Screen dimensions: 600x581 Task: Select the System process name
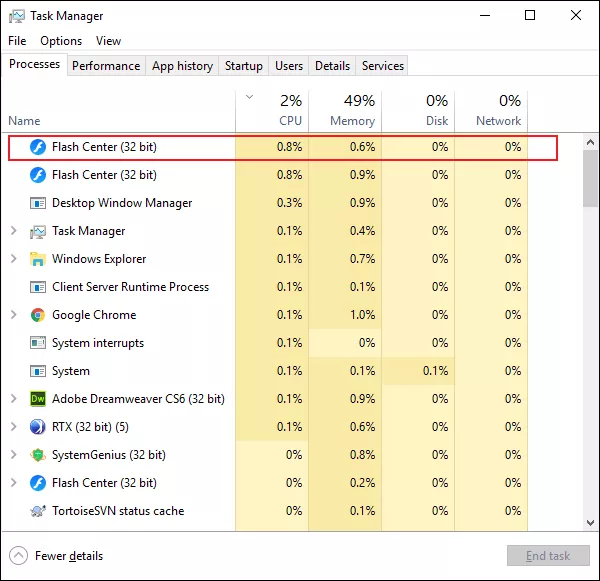coord(71,371)
